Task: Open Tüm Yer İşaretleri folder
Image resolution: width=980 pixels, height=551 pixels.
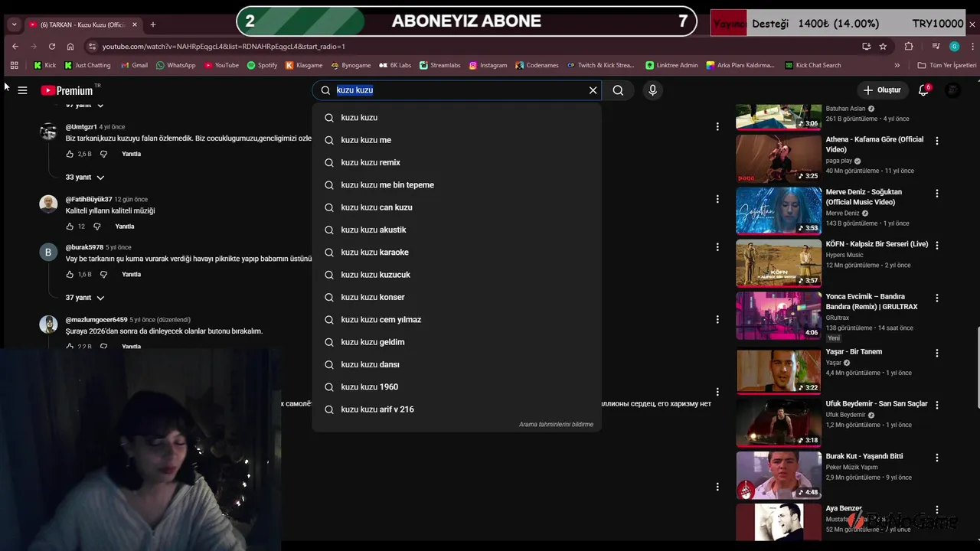Action: 946,65
